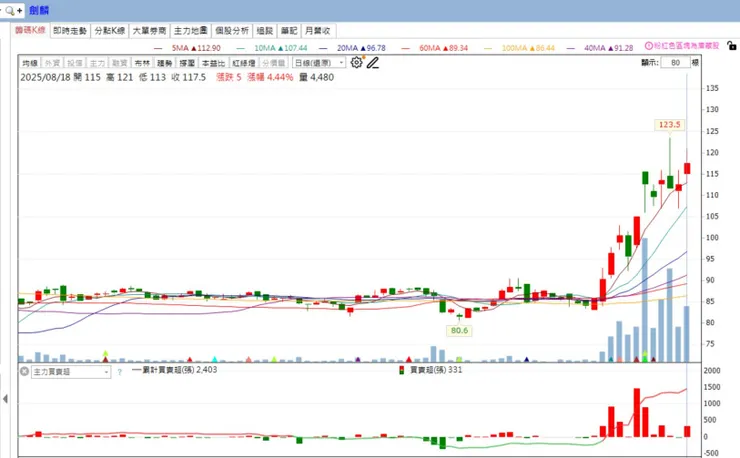The image size is (740, 458).
Task: Toggle the 均線 overlay button
Action: pos(30,63)
